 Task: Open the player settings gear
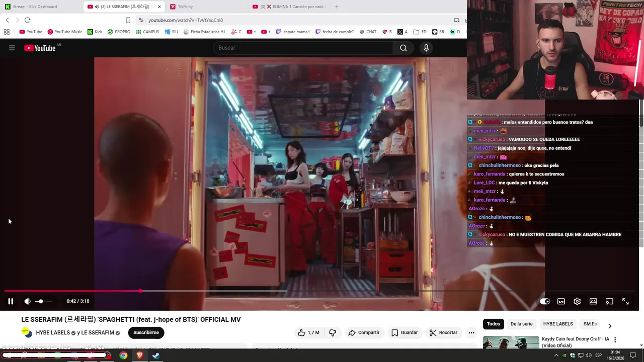point(577,301)
